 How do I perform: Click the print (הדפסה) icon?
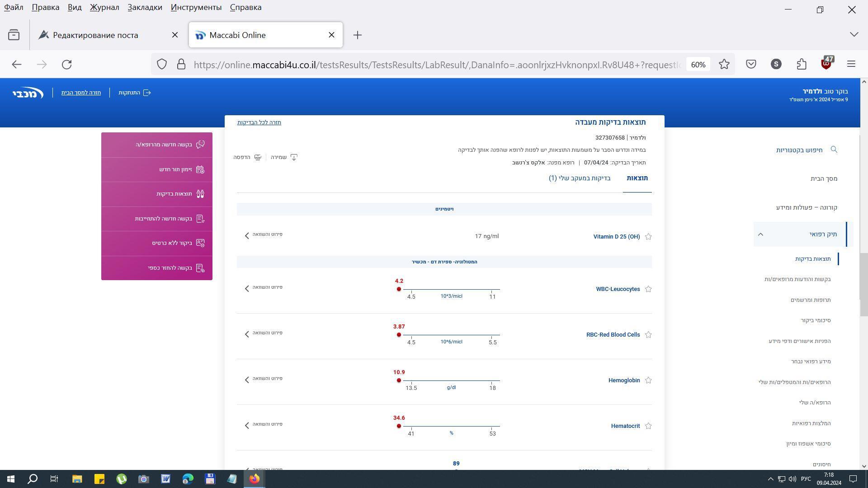tap(258, 157)
